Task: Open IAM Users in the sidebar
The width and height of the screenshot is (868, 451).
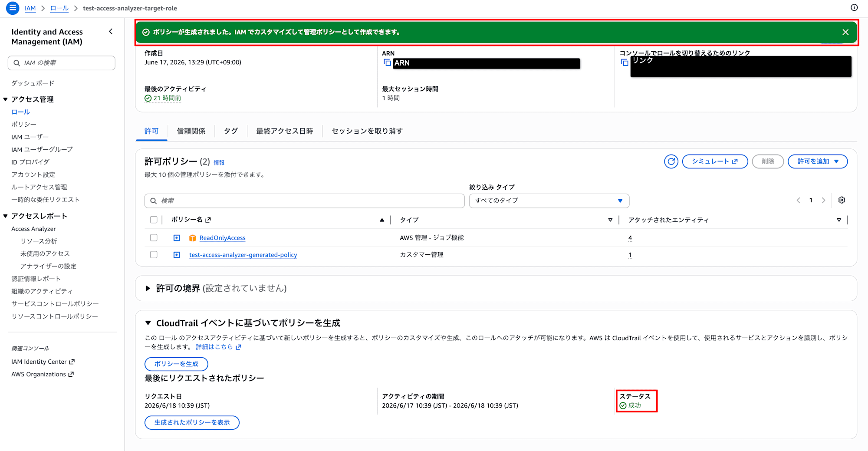Action: pyautogui.click(x=30, y=137)
